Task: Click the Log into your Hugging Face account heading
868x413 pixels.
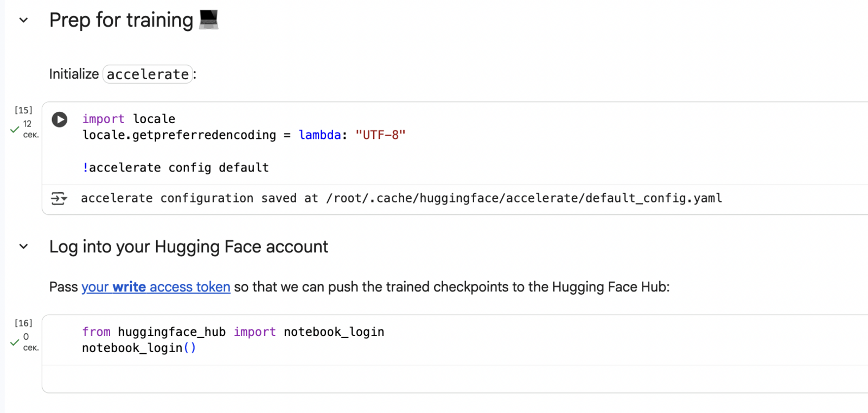Action: pos(188,247)
